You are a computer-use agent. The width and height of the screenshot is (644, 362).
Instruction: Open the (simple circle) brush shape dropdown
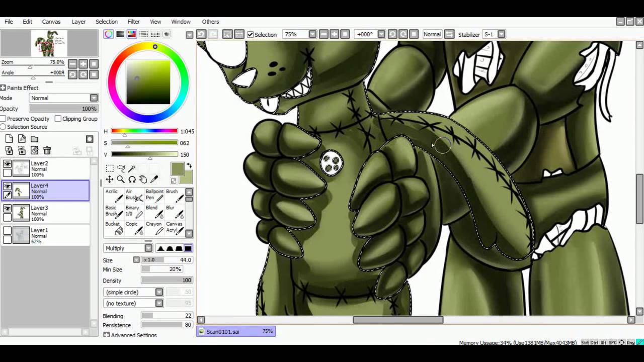(133, 292)
